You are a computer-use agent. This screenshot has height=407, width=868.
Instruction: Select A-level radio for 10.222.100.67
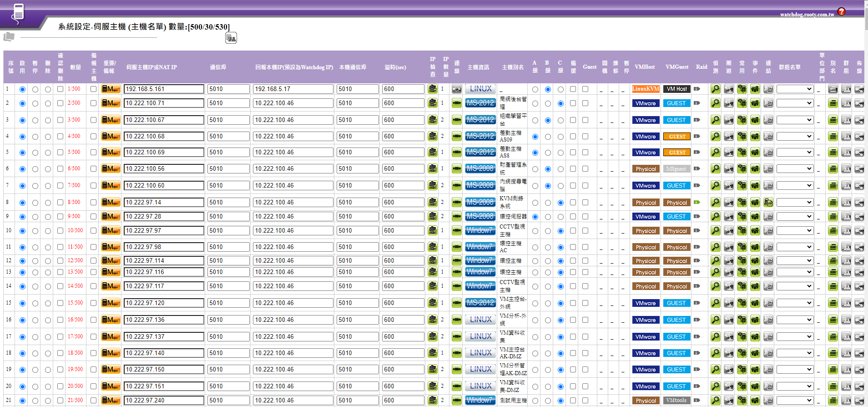535,121
